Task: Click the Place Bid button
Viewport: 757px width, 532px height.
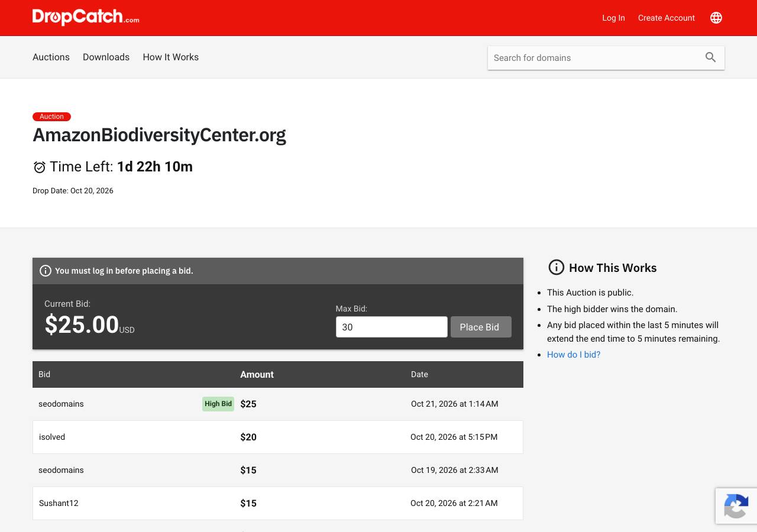Action: 481,327
